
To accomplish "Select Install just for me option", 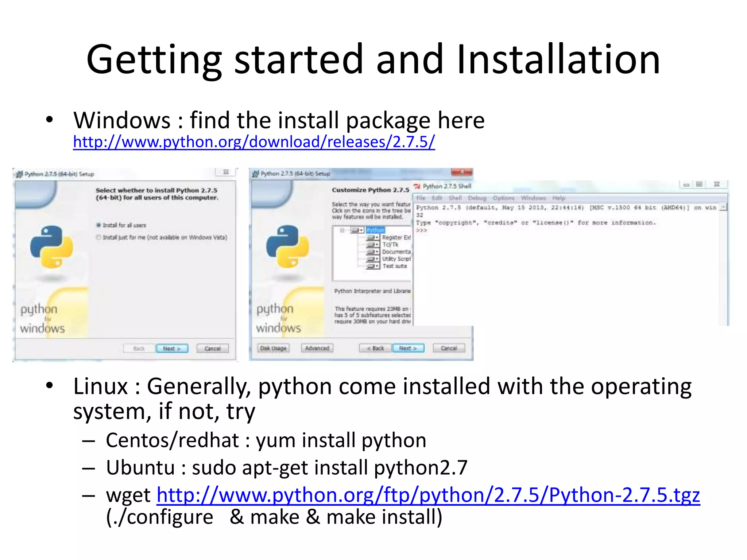I will coord(98,238).
